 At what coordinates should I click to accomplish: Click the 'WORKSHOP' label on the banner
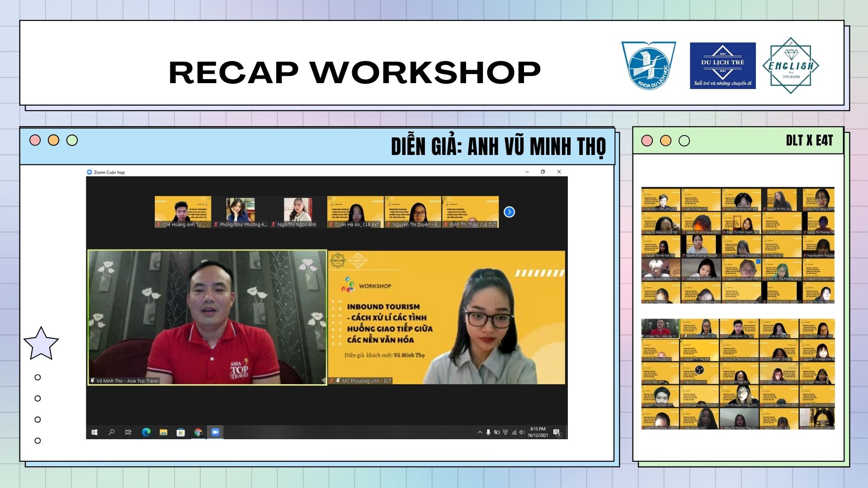(375, 286)
